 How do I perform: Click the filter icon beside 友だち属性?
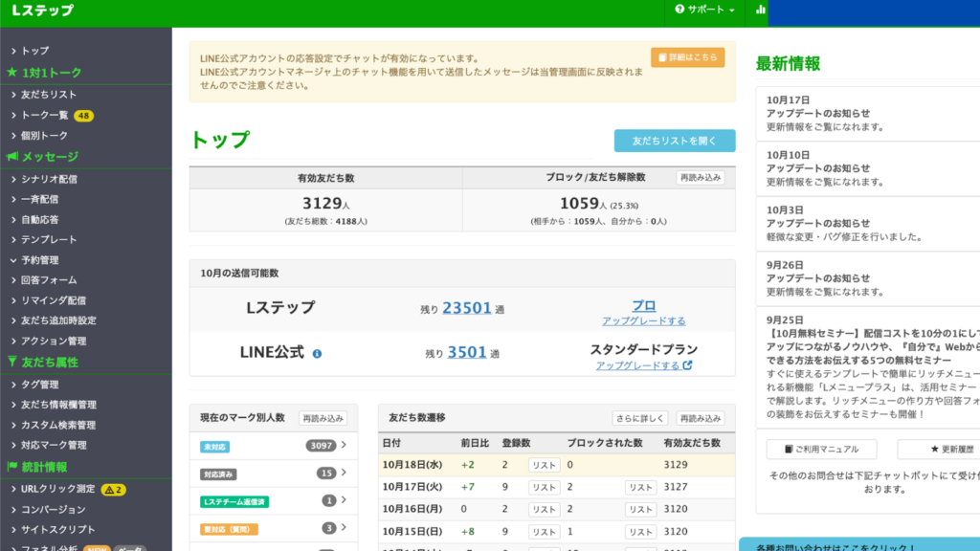point(11,362)
